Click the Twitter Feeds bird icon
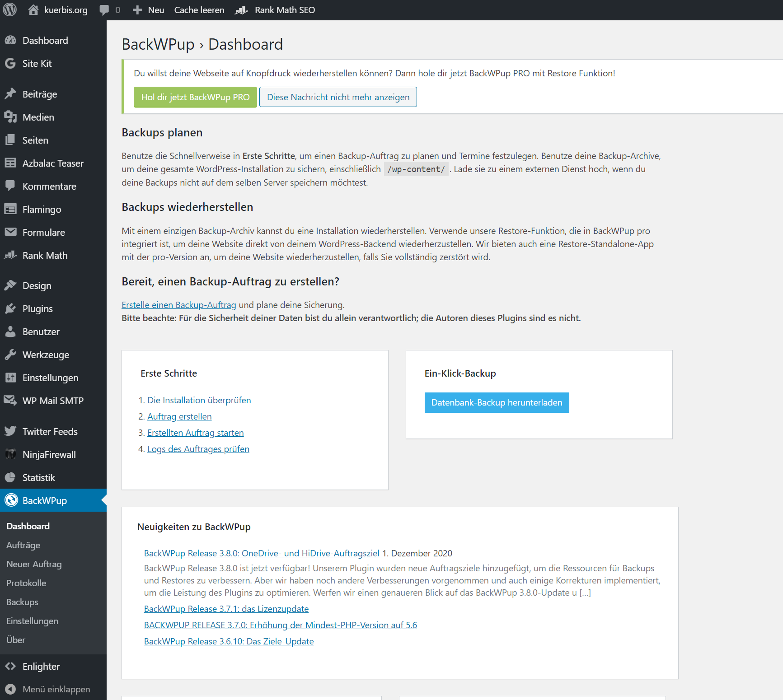The image size is (783, 700). click(x=10, y=431)
